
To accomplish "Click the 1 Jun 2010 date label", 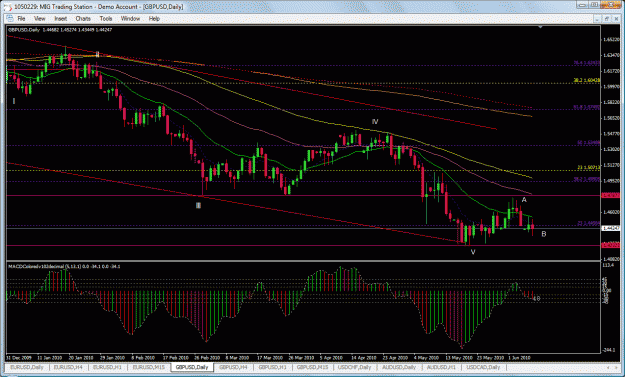I will pos(519,357).
